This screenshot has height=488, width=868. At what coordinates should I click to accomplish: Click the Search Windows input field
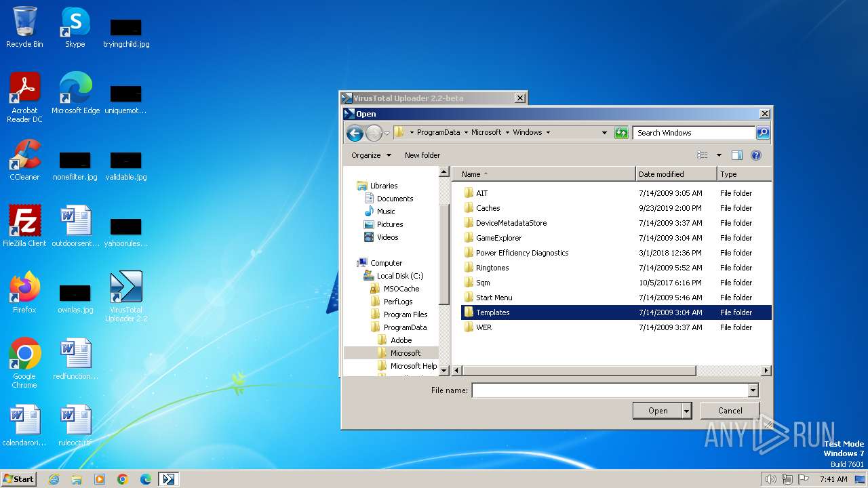(x=694, y=133)
